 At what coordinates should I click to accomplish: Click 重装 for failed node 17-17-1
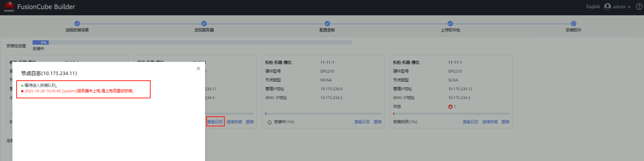pos(505,122)
